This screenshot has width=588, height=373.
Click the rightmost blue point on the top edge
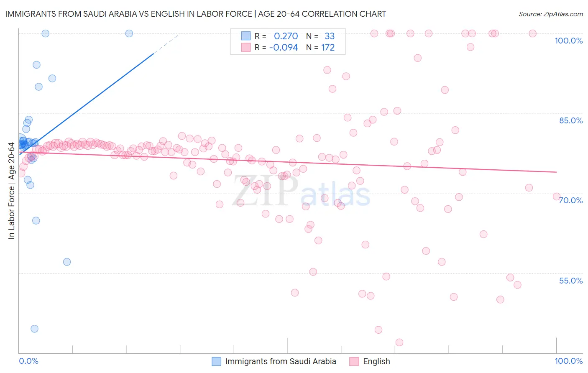(x=129, y=33)
